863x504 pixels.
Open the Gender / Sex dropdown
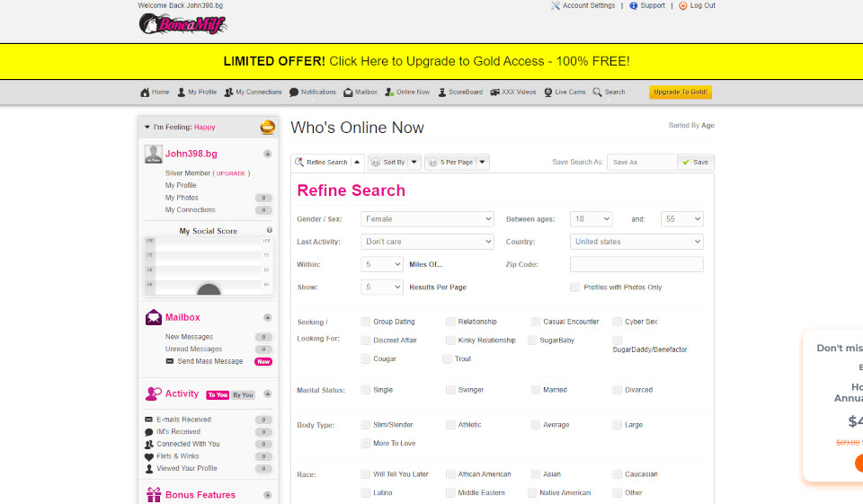[x=427, y=218]
